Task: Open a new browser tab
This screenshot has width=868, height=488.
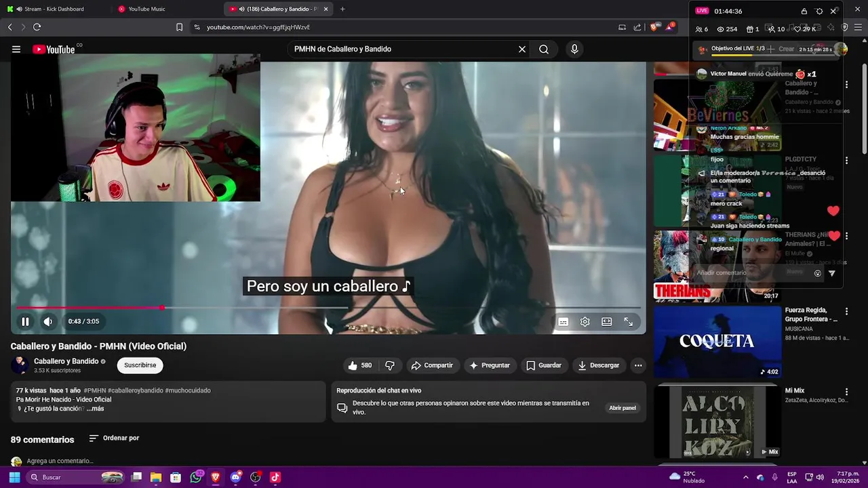Action: point(342,9)
